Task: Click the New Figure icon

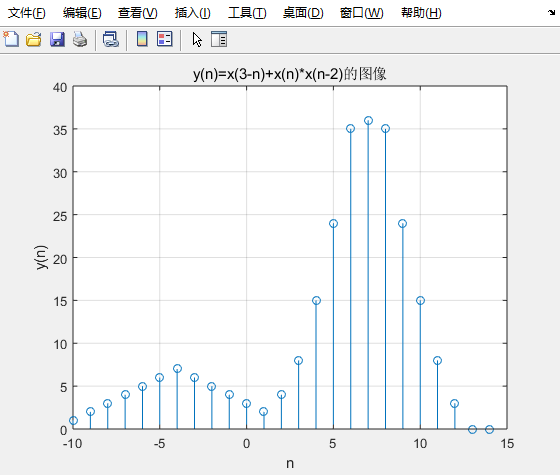Action: 11,39
